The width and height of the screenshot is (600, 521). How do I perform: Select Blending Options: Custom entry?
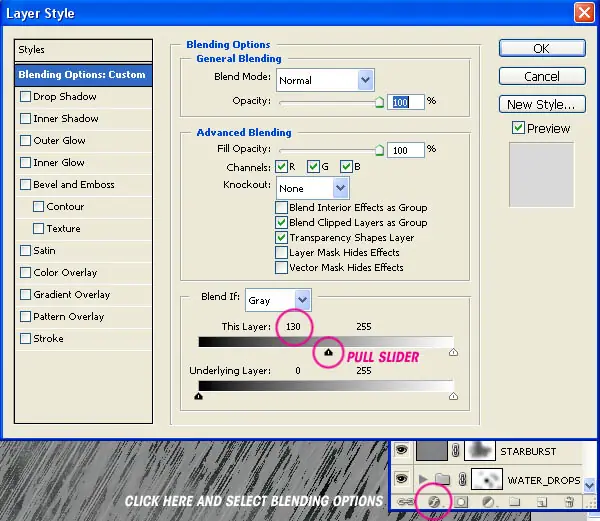(83, 75)
